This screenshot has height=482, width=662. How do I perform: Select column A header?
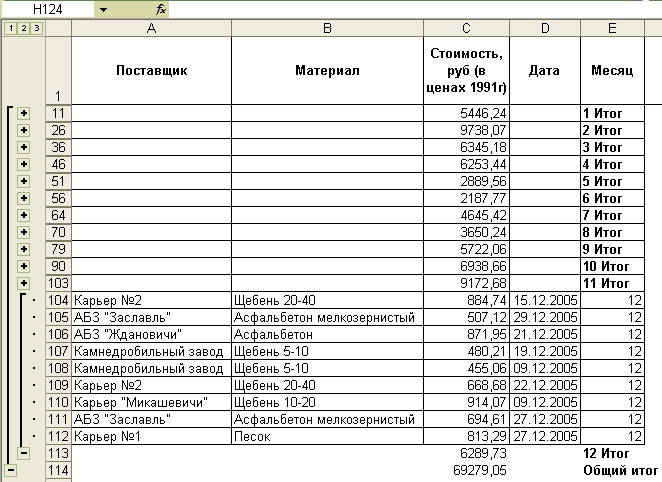pos(152,28)
